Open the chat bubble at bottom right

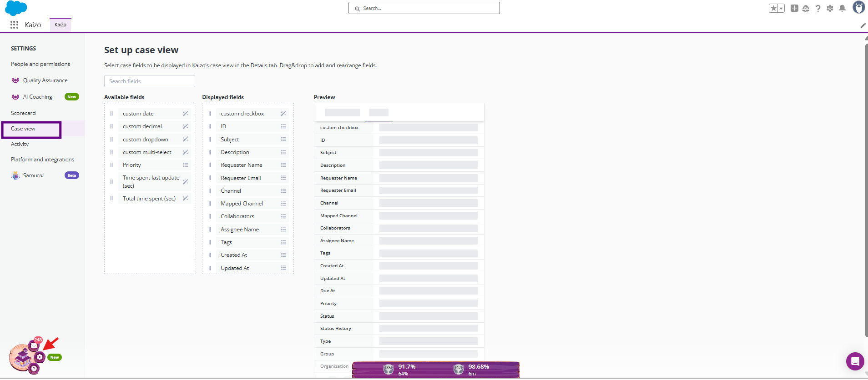pos(855,361)
